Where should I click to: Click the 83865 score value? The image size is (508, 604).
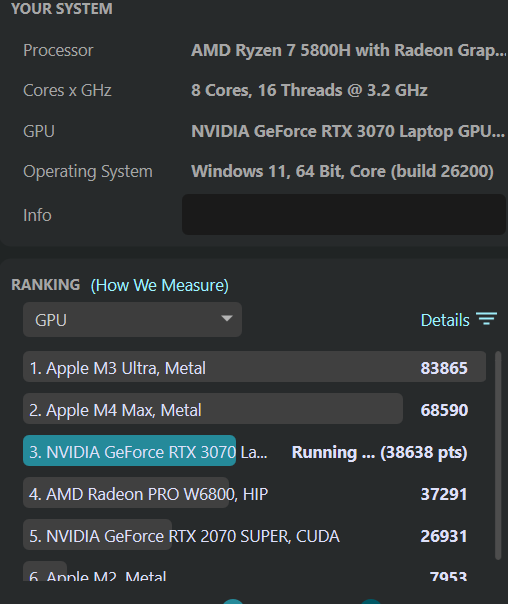444,368
